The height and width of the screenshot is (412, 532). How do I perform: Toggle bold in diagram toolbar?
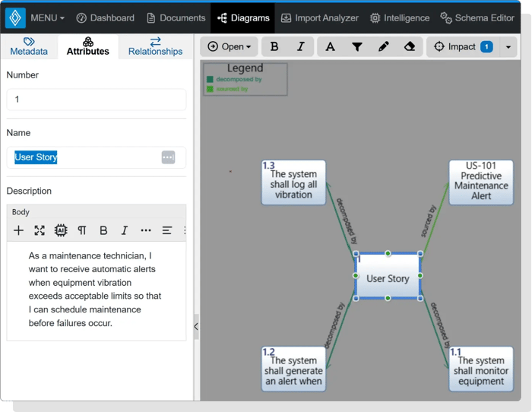tap(274, 46)
